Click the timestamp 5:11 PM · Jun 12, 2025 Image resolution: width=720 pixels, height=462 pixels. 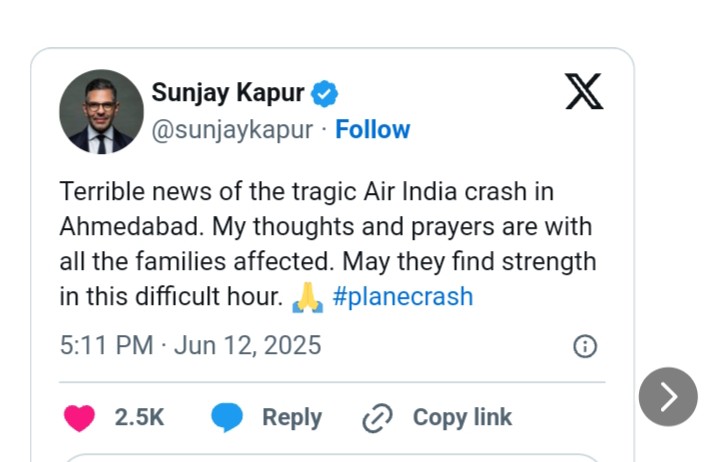[x=190, y=346]
